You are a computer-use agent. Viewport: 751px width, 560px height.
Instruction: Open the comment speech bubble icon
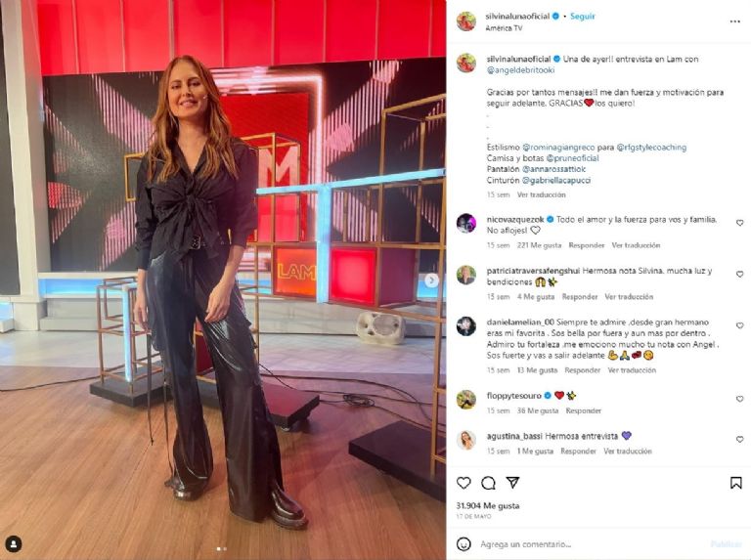pyautogui.click(x=488, y=483)
